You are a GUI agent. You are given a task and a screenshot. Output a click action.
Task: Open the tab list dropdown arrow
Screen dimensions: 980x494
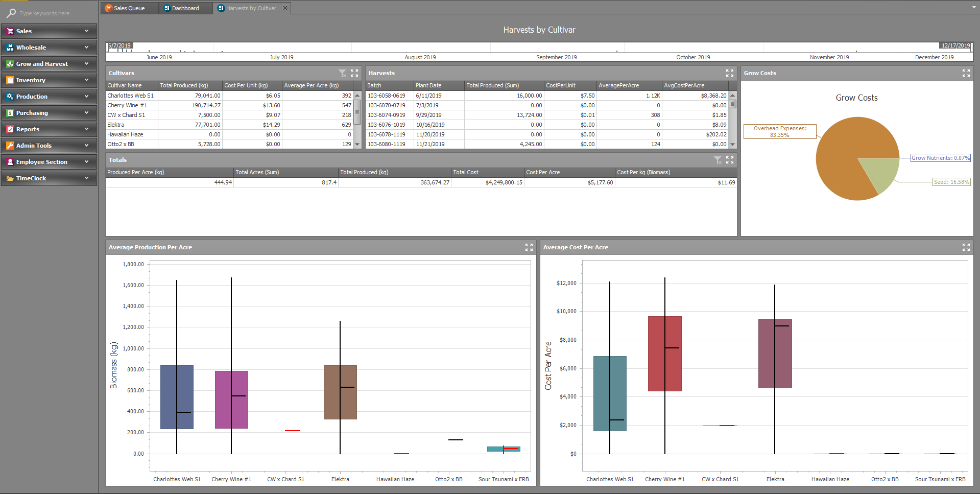(974, 8)
